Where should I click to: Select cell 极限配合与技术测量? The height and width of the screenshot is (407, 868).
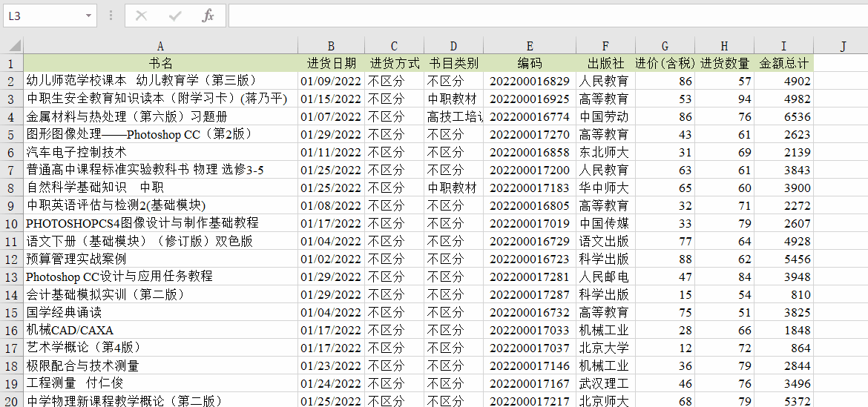[x=160, y=365]
